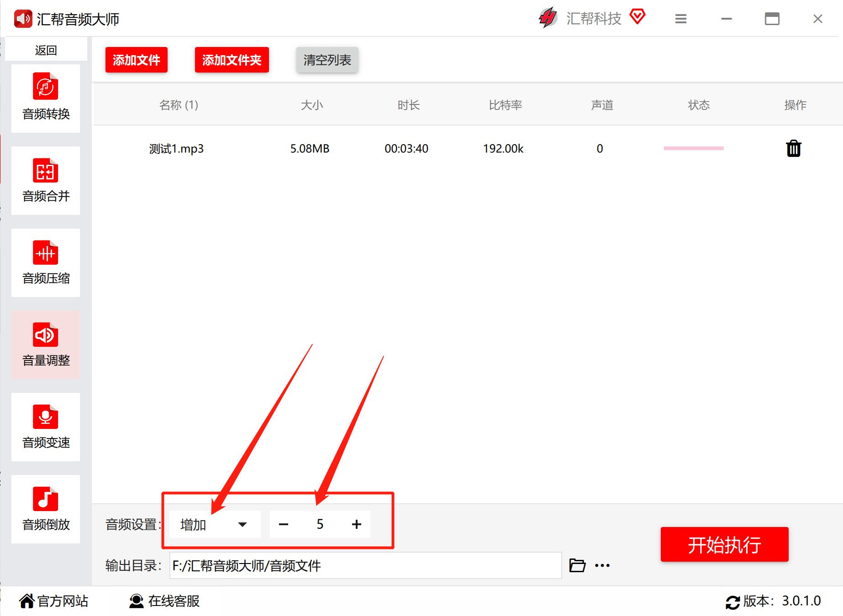Viewport: 843px width, 616px height.
Task: Open the 音频合并 audio merge tool
Action: click(x=46, y=181)
